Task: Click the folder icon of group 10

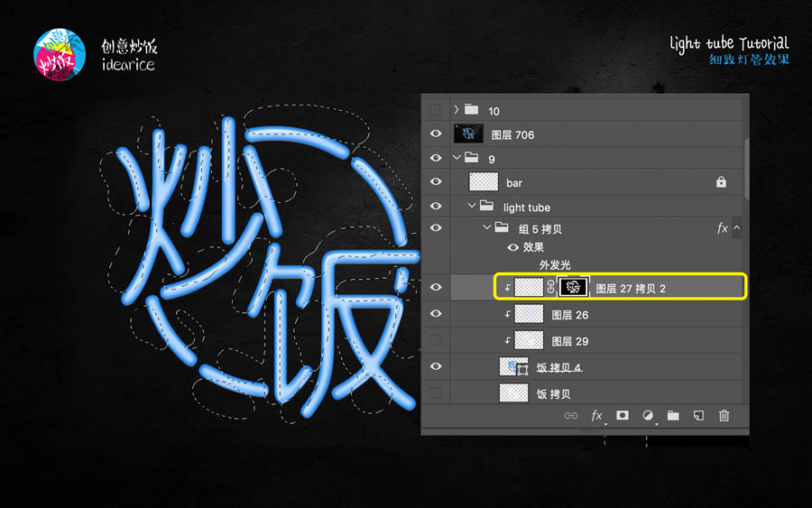Action: coord(471,109)
